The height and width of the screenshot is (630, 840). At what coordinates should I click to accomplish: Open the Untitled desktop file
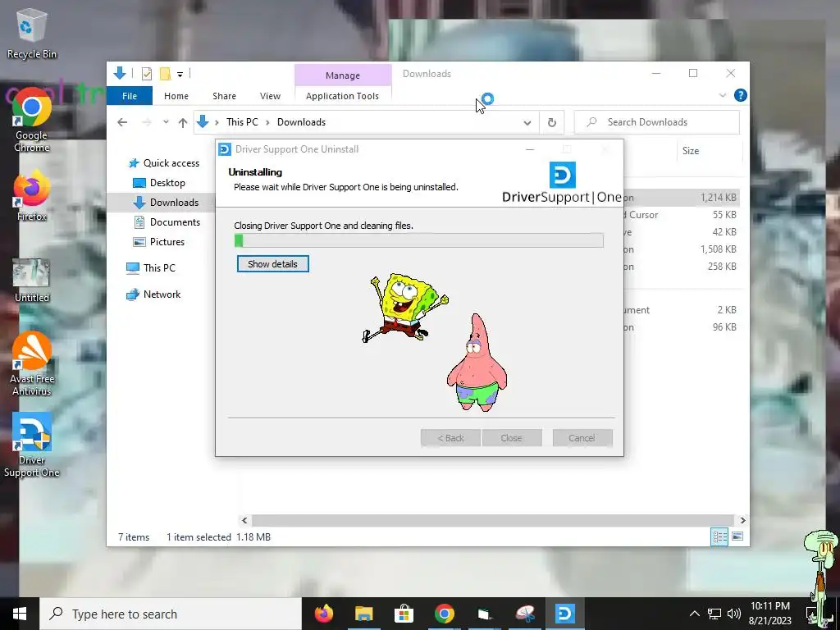(x=31, y=281)
